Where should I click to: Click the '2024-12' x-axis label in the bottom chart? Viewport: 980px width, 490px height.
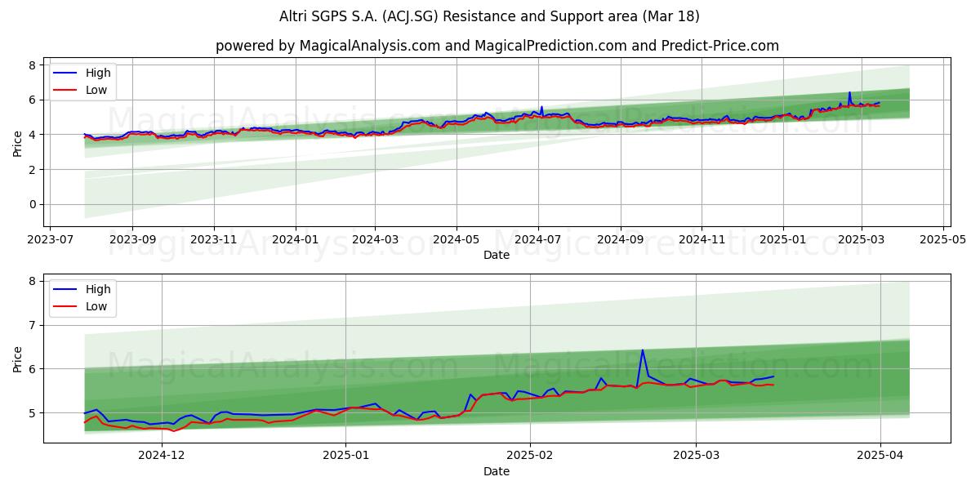[x=161, y=457]
